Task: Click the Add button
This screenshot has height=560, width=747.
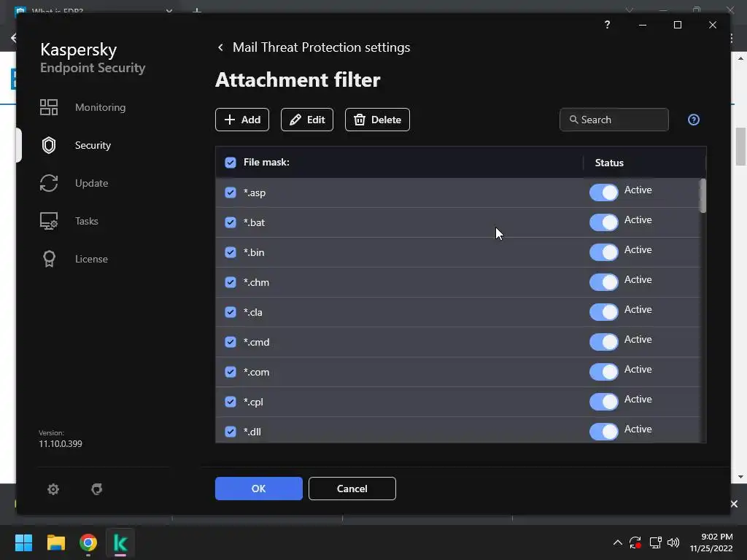Action: [x=242, y=120]
